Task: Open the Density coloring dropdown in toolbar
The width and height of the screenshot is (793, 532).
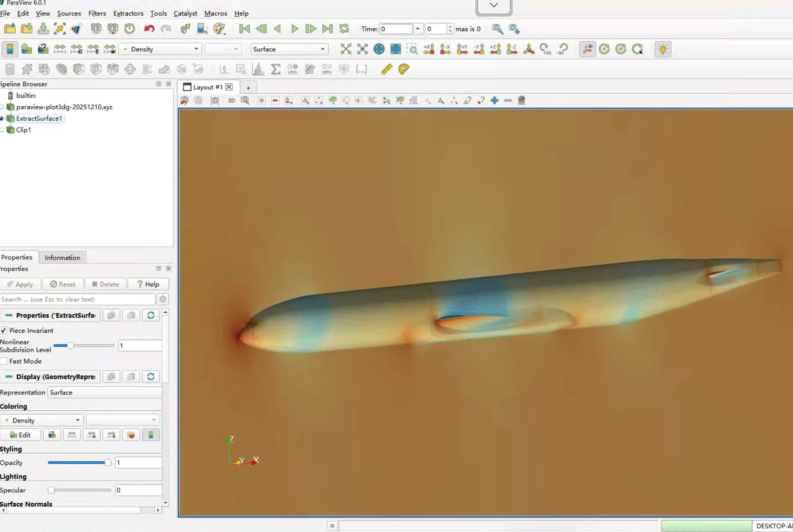Action: pyautogui.click(x=160, y=49)
